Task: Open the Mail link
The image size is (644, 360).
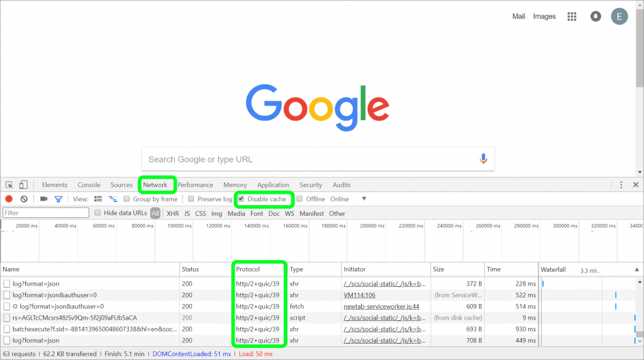Action: [x=518, y=16]
